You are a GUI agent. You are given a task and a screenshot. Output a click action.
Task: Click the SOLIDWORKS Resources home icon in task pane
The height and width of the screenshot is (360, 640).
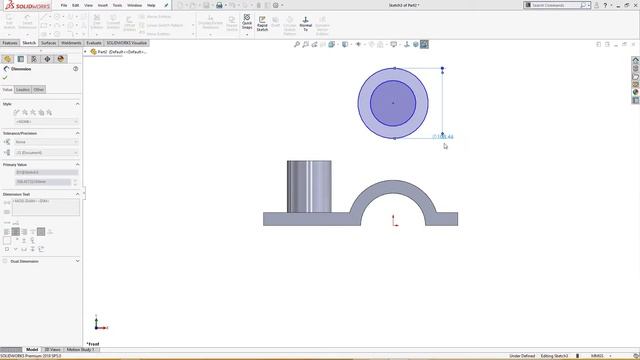[x=636, y=60]
